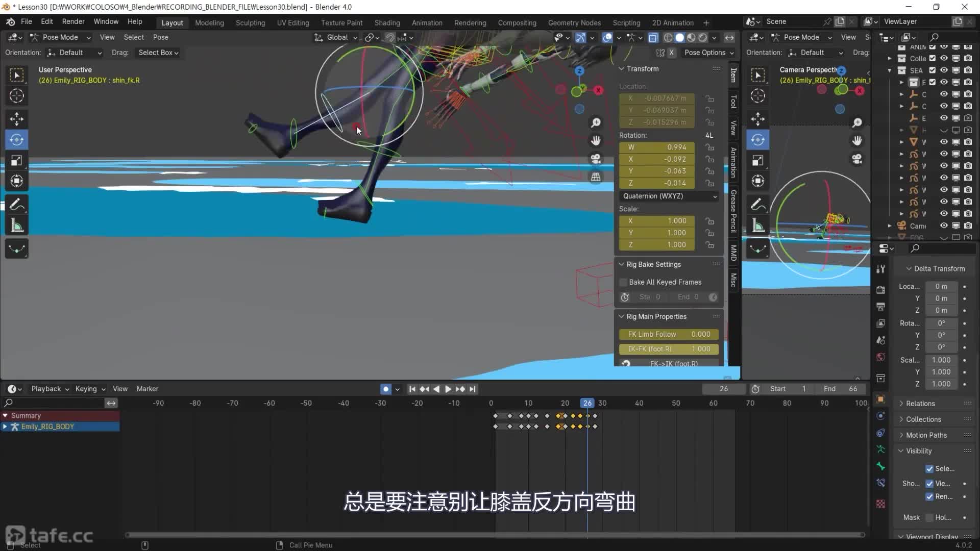Hide the SEA collection with eye icon
The image size is (980, 551).
(944, 70)
